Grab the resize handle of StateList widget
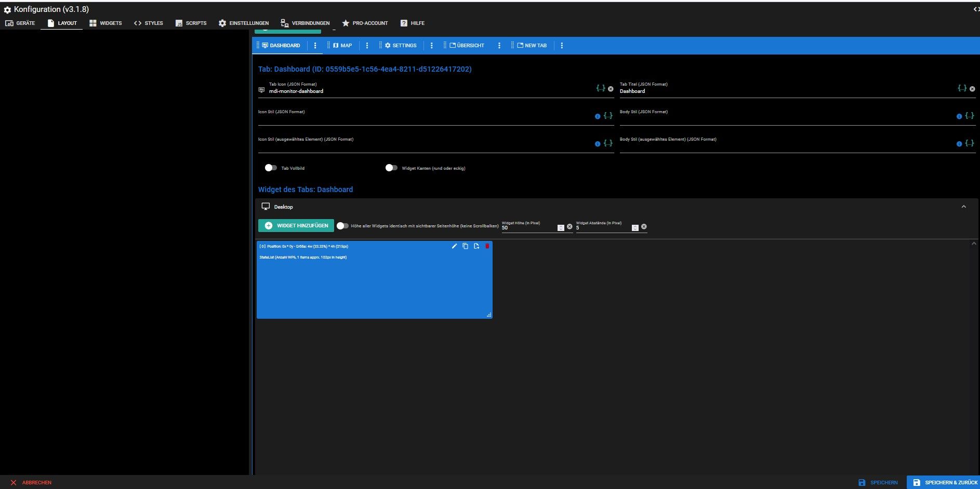Screen dimensions: 980x489 coord(489,315)
